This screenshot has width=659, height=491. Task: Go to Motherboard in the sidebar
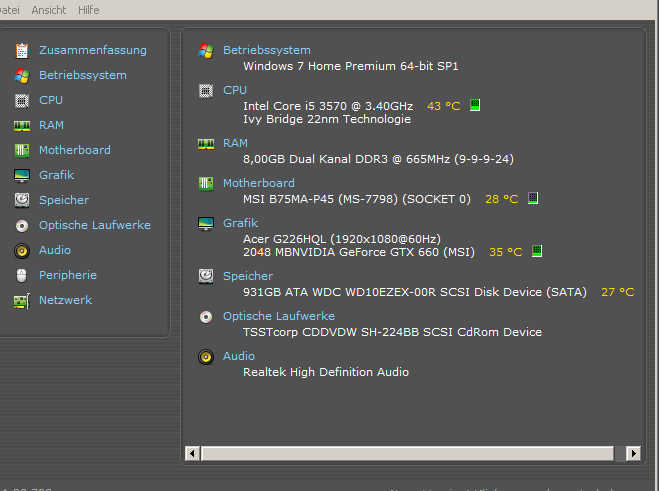[75, 150]
